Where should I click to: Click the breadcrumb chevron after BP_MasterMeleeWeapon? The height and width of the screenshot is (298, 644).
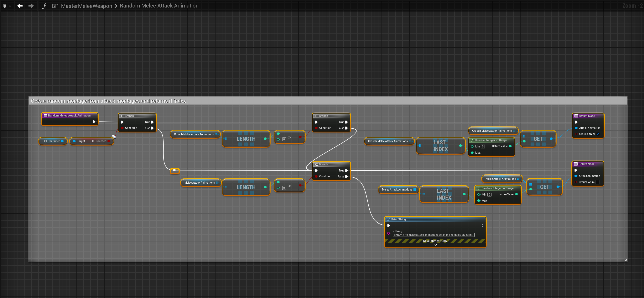click(x=116, y=6)
